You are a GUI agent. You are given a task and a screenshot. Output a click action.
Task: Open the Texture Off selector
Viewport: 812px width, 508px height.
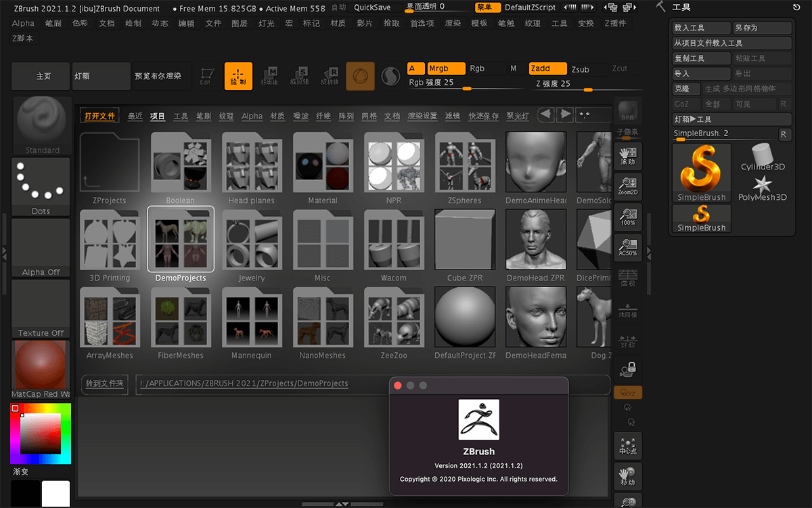point(41,308)
